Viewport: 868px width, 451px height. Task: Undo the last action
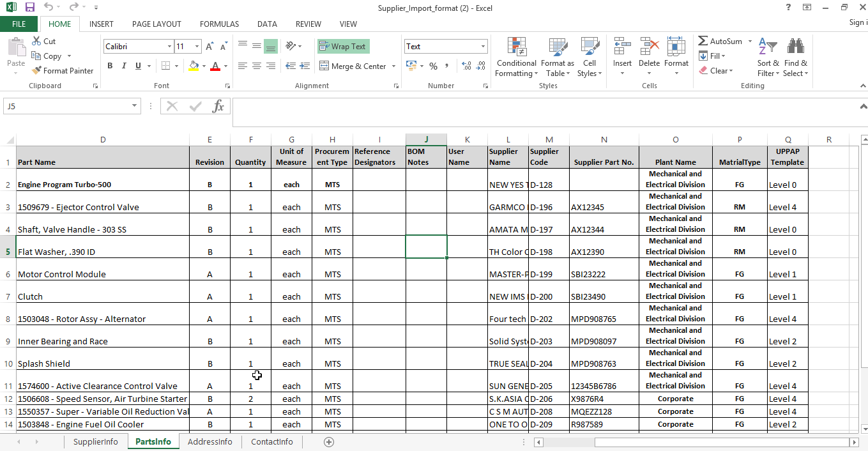coord(49,7)
